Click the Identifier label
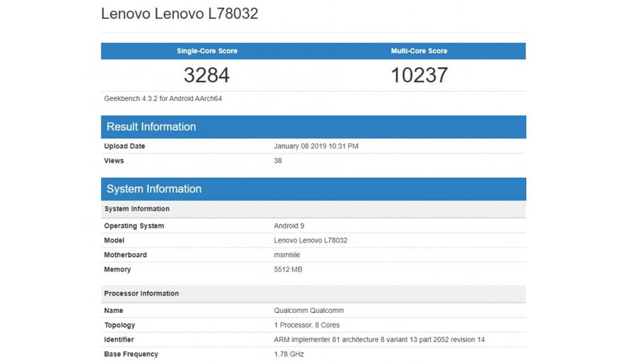The image size is (631, 364). click(x=119, y=339)
